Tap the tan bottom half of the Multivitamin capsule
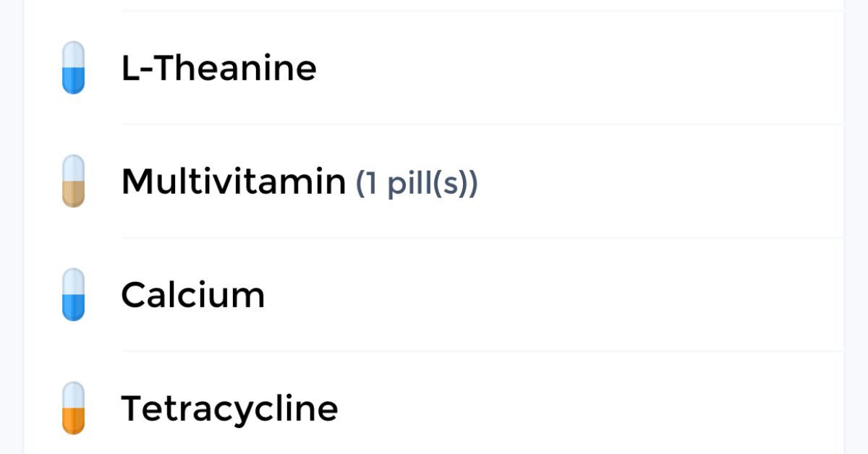The height and width of the screenshot is (454, 868). click(74, 194)
